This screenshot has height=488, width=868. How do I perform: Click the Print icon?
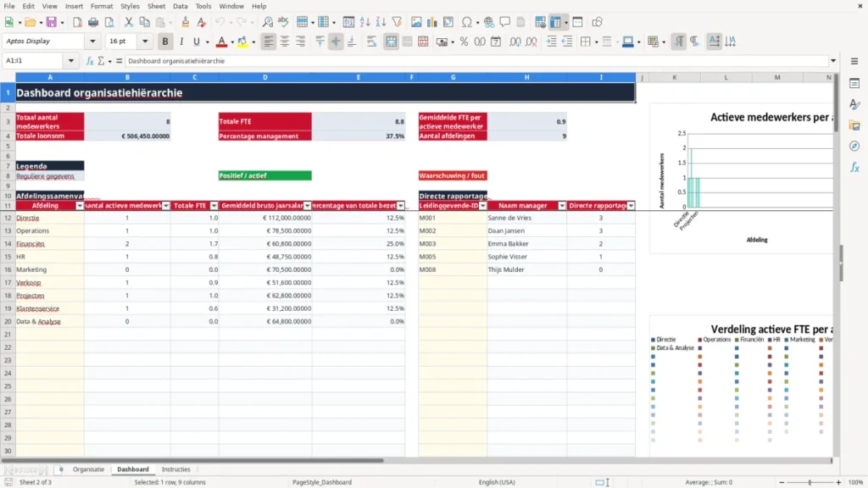click(x=93, y=22)
